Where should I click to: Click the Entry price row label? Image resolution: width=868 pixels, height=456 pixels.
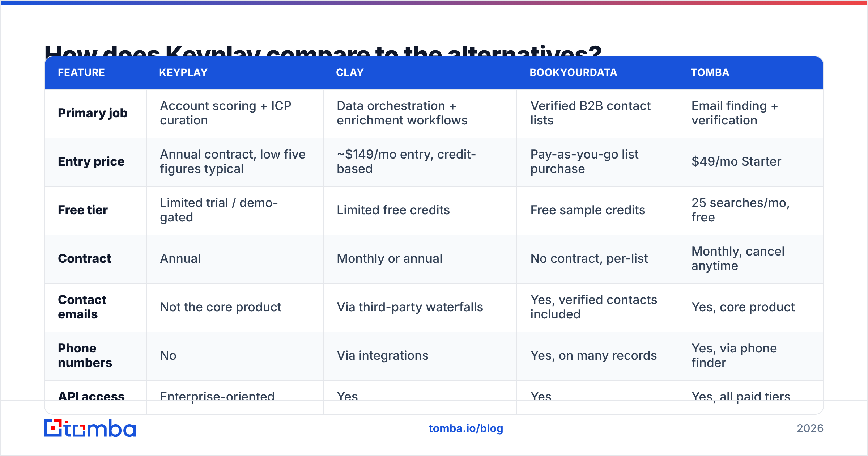pos(91,161)
